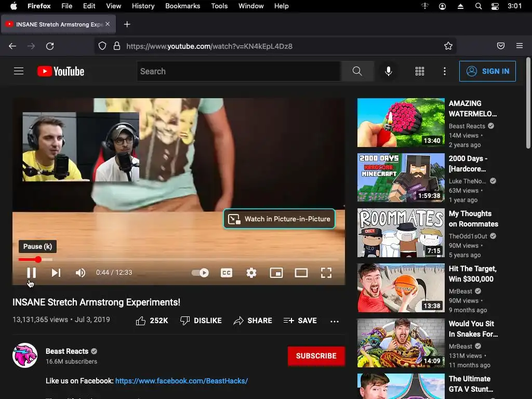This screenshot has width=532, height=399.
Task: Skip to next video in player
Action: [56, 273]
